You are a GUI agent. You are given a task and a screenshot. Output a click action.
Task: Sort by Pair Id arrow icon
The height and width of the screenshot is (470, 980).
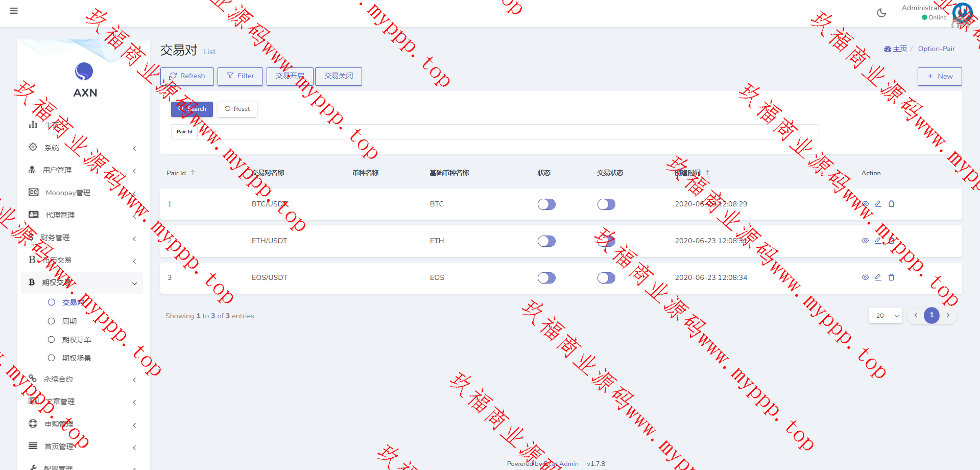pyautogui.click(x=193, y=173)
